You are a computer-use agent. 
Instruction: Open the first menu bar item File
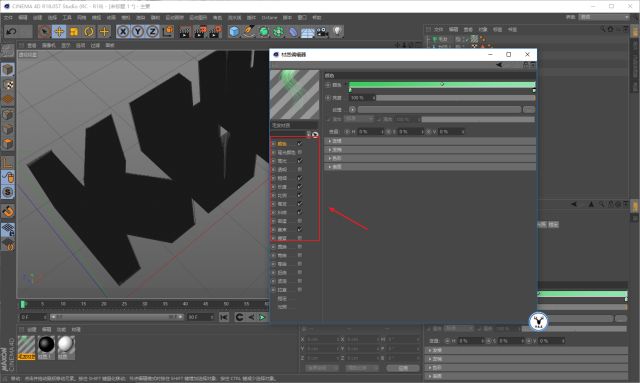8,18
